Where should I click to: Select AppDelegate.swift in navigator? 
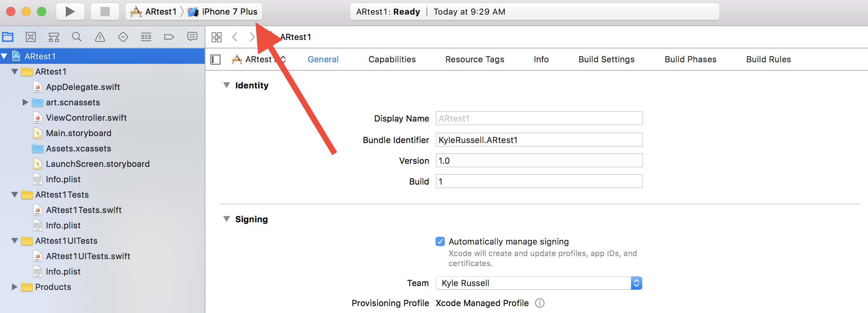coord(83,87)
